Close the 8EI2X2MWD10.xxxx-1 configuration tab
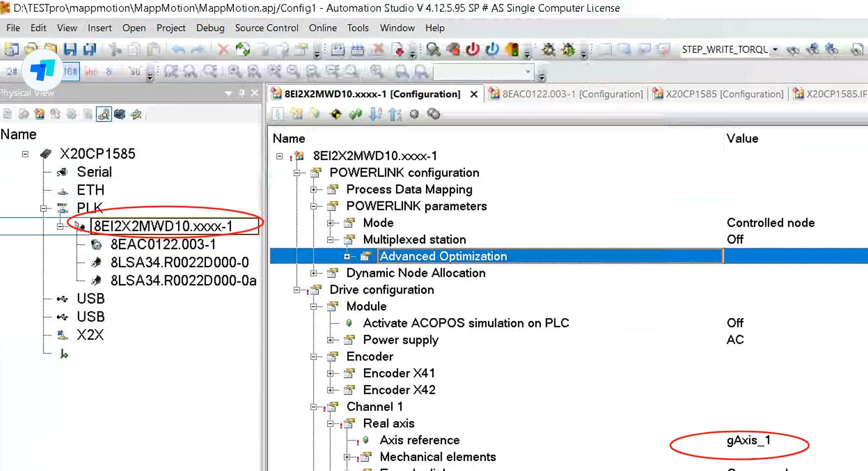The width and height of the screenshot is (868, 471). (474, 94)
